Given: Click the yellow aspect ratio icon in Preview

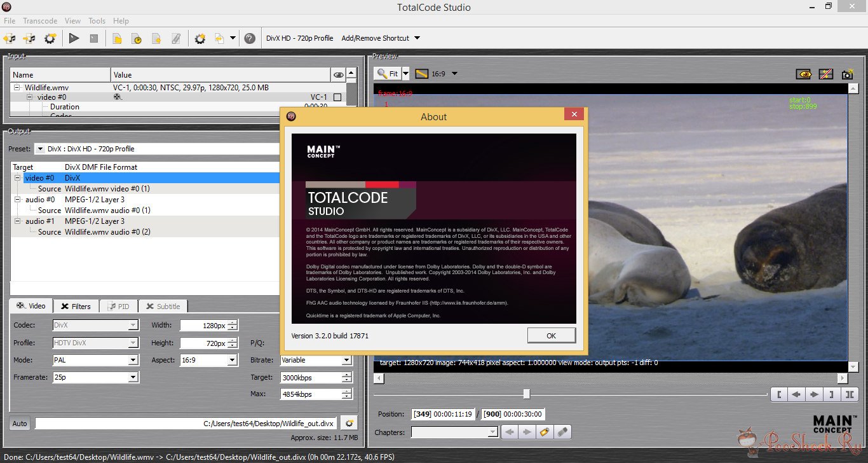Looking at the screenshot, I should click(421, 74).
